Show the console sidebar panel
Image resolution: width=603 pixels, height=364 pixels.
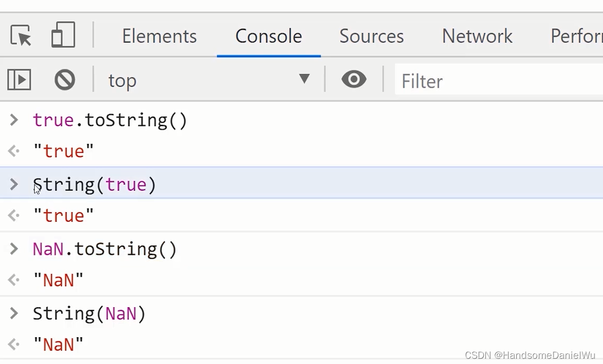19,80
